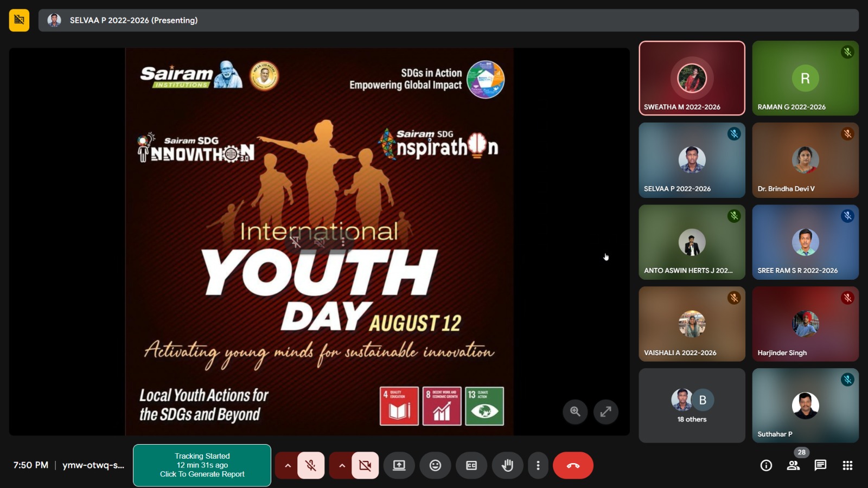Viewport: 868px width, 488px height.
Task: Click the International Youth Day presentation slide
Action: [320, 242]
